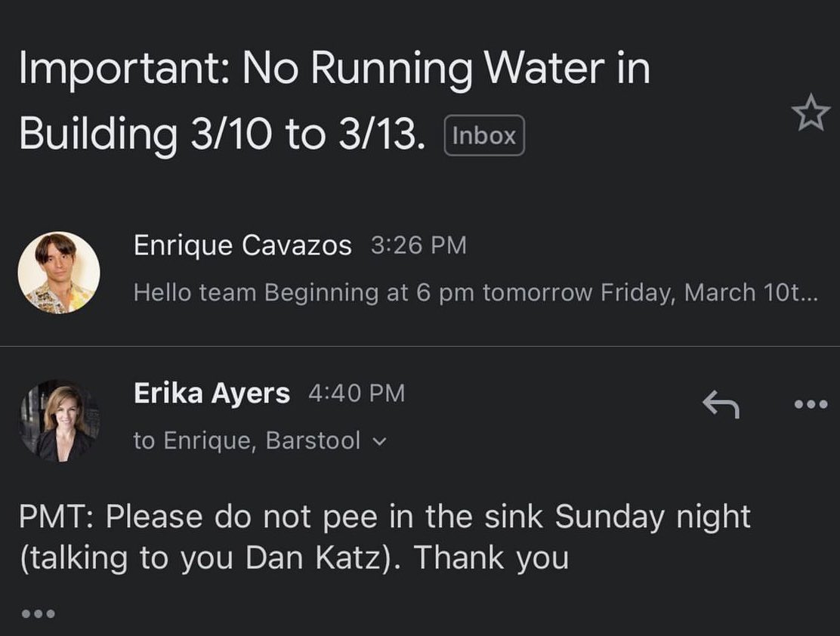Click sender name Enrique Cavazos
This screenshot has width=840, height=636.
[x=242, y=245]
